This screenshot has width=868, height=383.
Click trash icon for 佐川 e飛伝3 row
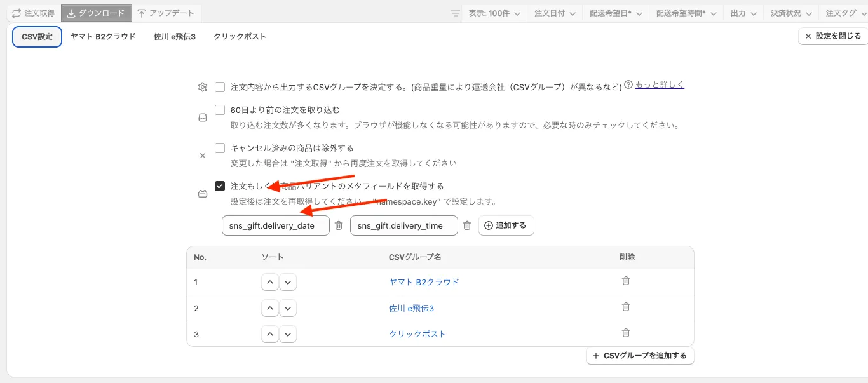pyautogui.click(x=626, y=307)
